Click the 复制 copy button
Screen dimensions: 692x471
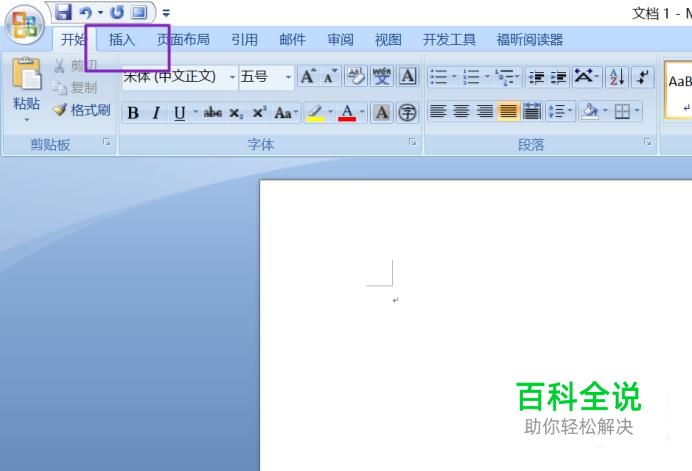74,88
